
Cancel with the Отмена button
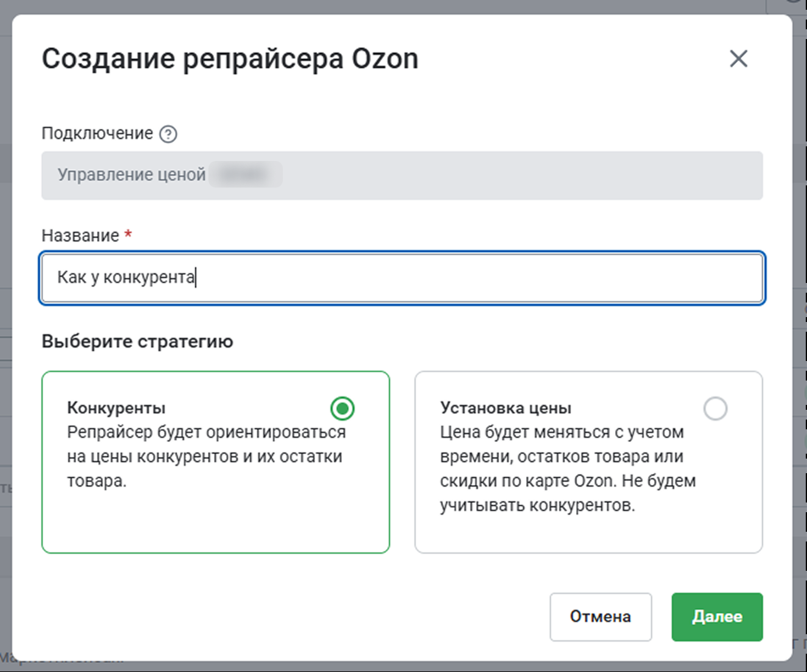(x=600, y=617)
